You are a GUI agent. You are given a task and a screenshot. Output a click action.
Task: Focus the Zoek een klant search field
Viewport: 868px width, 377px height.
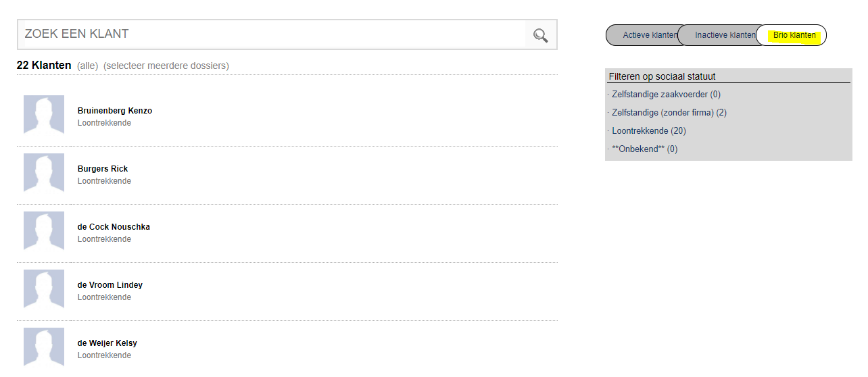(x=270, y=34)
